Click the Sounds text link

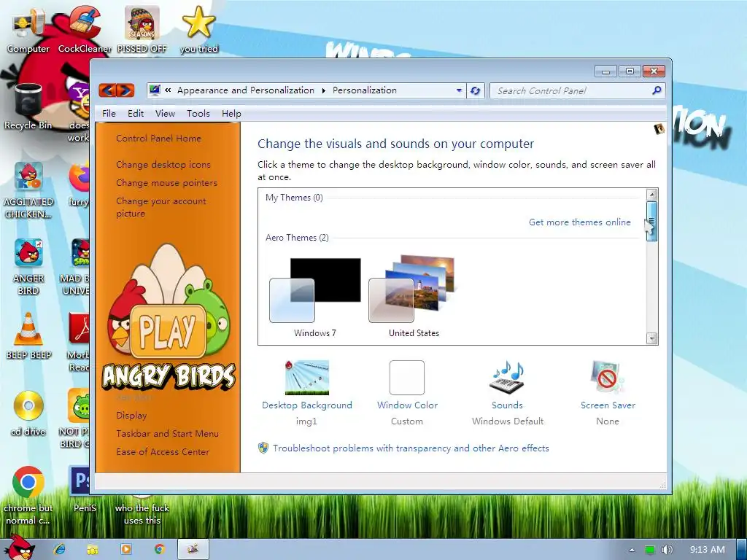[x=508, y=405]
